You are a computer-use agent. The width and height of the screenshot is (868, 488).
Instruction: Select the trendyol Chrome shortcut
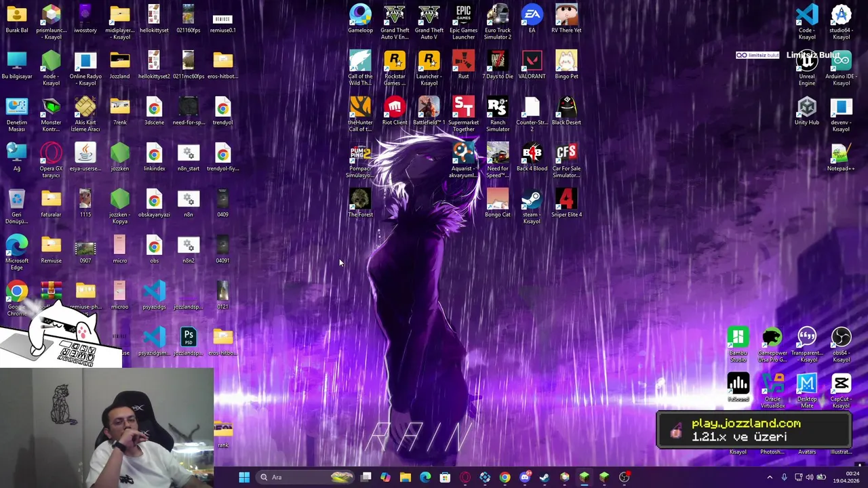coord(222,111)
